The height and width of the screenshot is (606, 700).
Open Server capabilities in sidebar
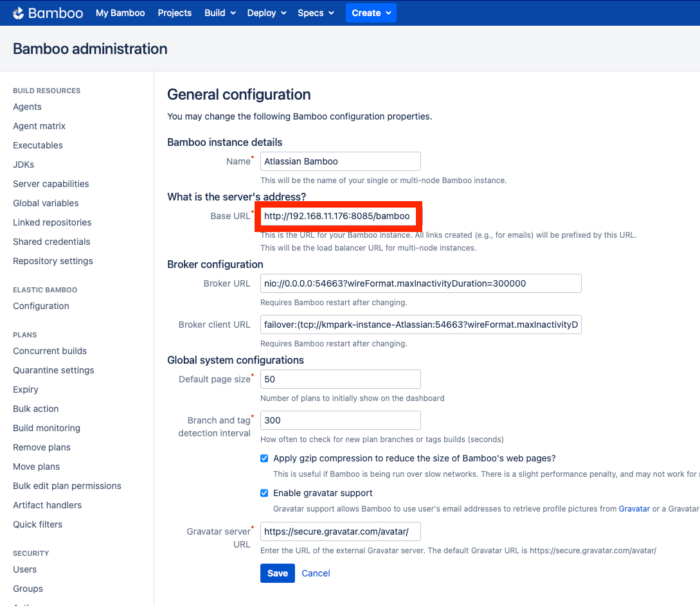click(x=51, y=184)
